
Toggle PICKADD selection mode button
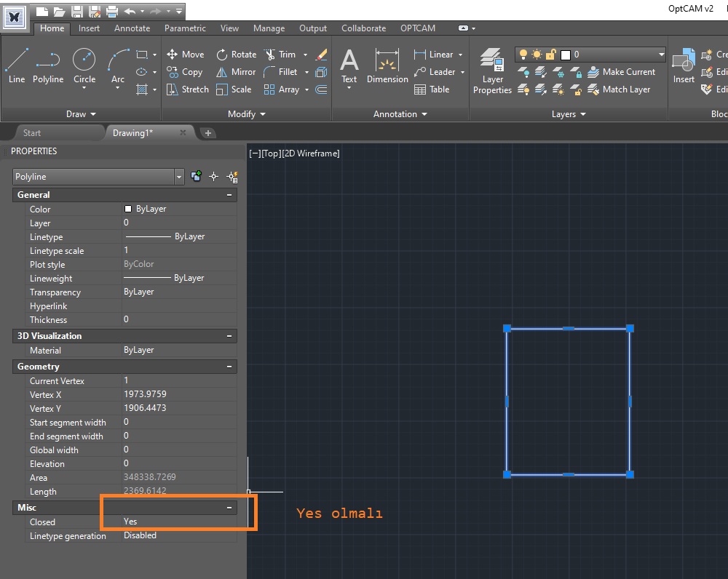197,177
